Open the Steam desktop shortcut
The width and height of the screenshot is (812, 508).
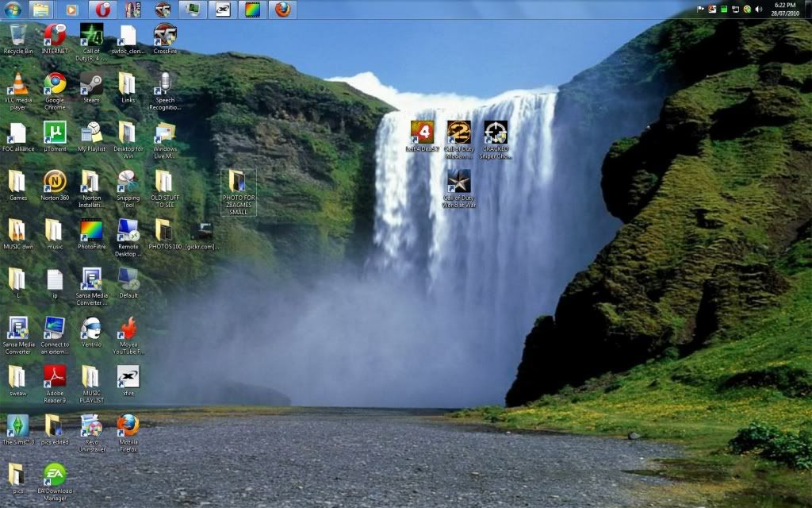pyautogui.click(x=91, y=83)
